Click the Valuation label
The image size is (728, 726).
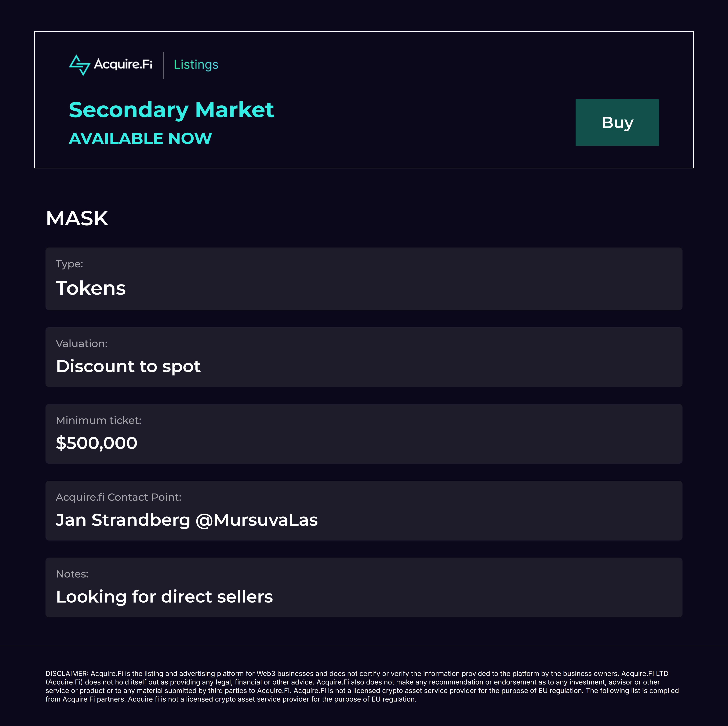pos(81,344)
